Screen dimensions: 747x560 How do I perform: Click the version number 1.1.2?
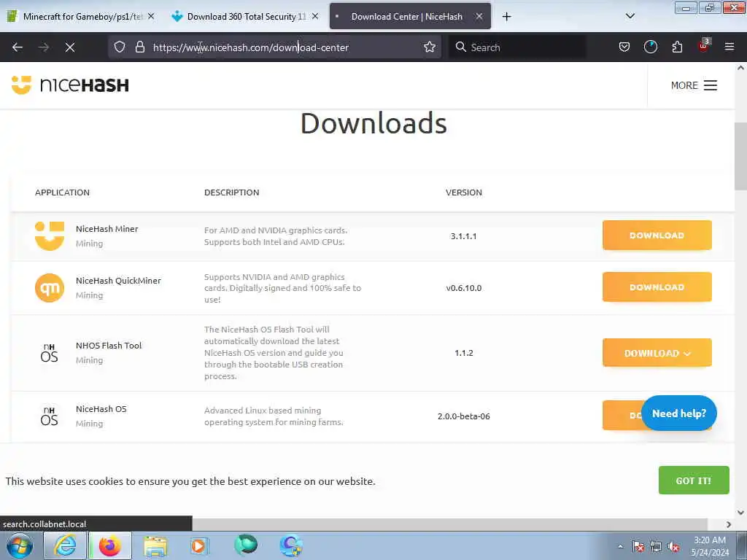tap(463, 353)
